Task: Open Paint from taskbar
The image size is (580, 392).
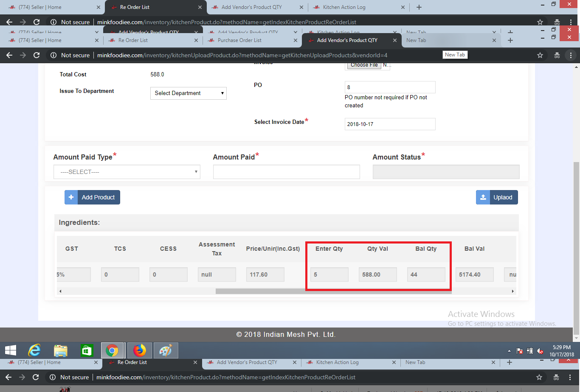Action: (x=166, y=350)
